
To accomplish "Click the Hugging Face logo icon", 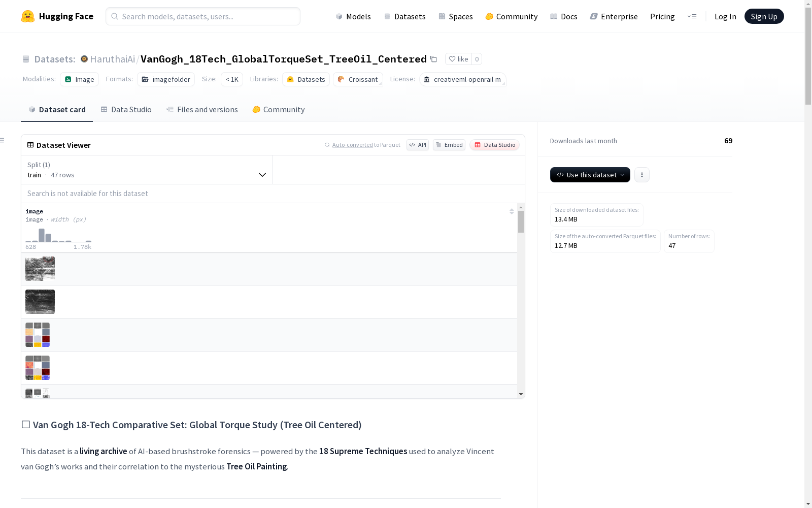I will coord(28,16).
